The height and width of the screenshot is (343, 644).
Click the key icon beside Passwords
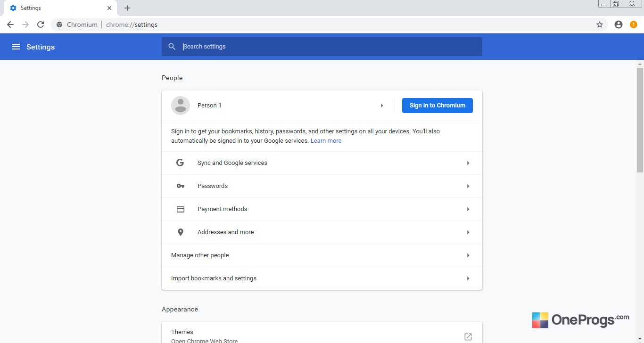pyautogui.click(x=181, y=186)
